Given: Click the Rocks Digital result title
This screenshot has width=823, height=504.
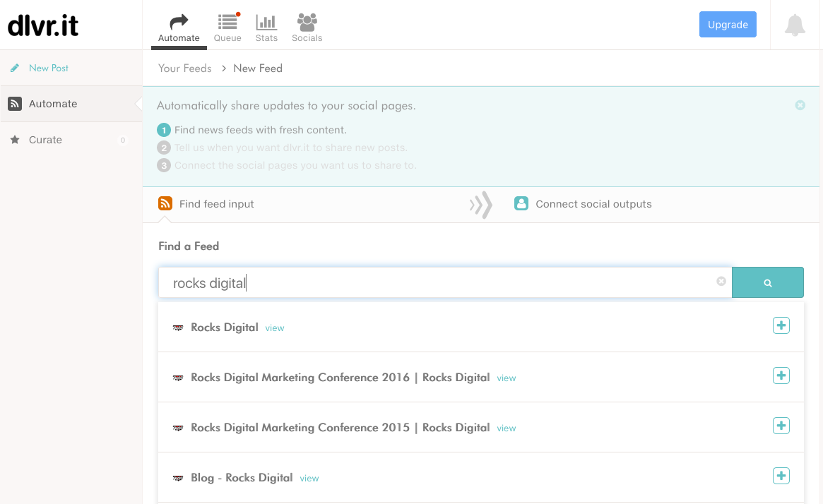Looking at the screenshot, I should [225, 328].
